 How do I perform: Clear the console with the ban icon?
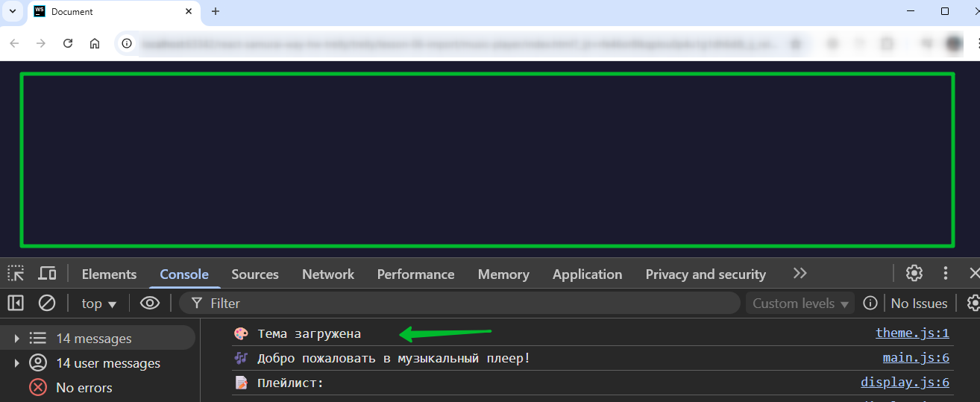[47, 303]
